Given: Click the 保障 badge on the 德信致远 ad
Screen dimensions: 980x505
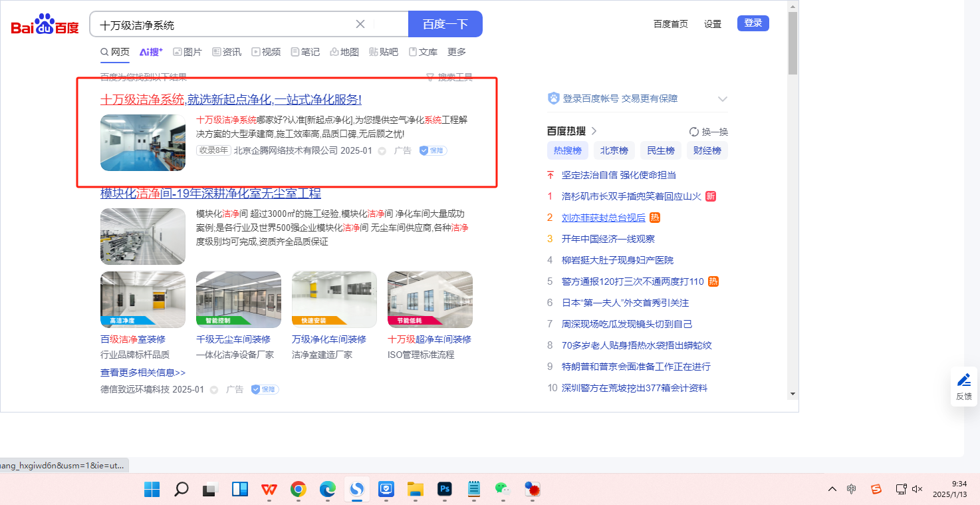Looking at the screenshot, I should [265, 389].
